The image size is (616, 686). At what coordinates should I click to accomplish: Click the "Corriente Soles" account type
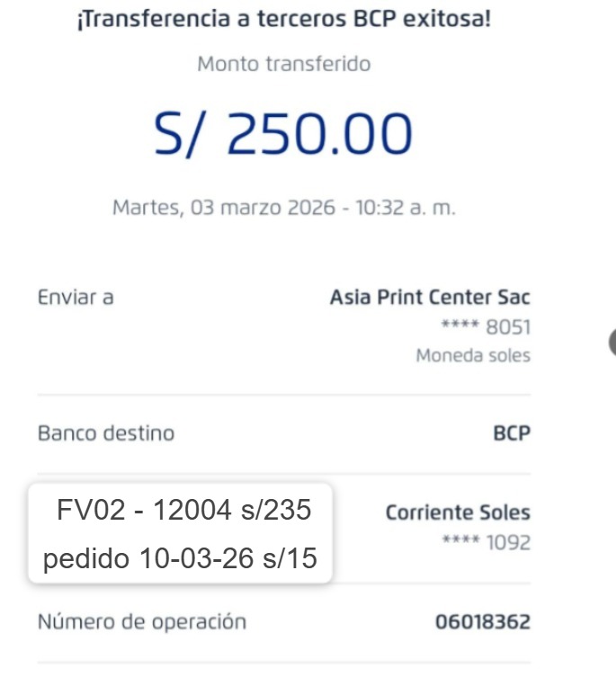tap(458, 513)
